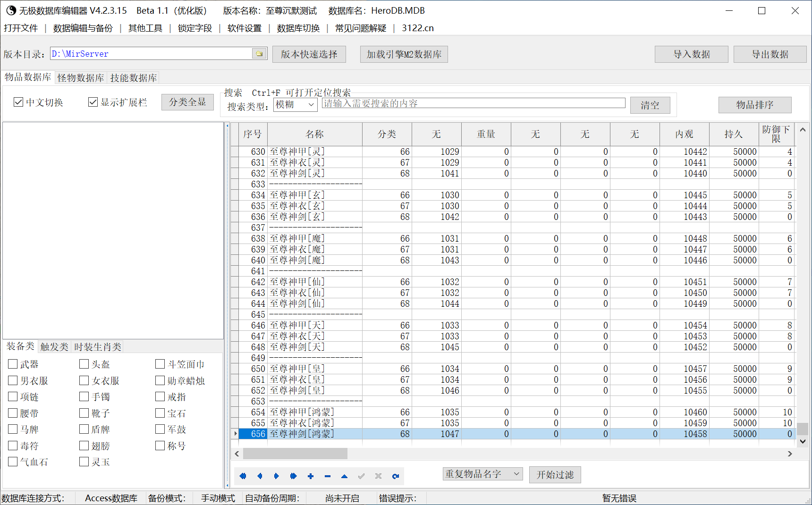Screen dimensions: 812x505
Task: Open the 常见问题解疑 menu
Action: (361, 28)
